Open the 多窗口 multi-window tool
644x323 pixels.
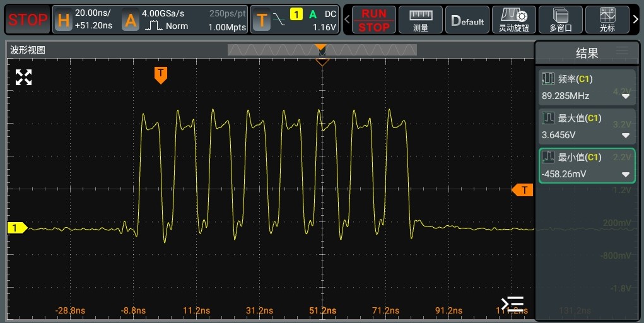click(x=561, y=20)
